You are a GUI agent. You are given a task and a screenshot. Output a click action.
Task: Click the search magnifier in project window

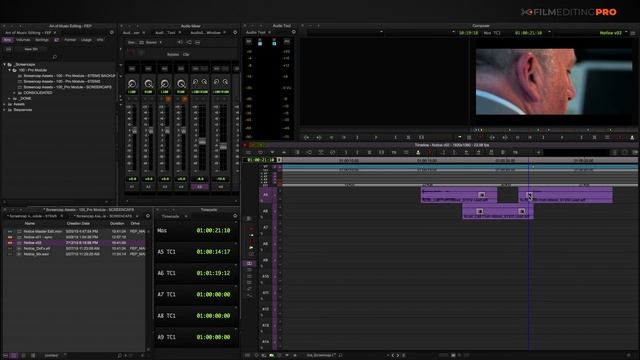pyautogui.click(x=55, y=57)
